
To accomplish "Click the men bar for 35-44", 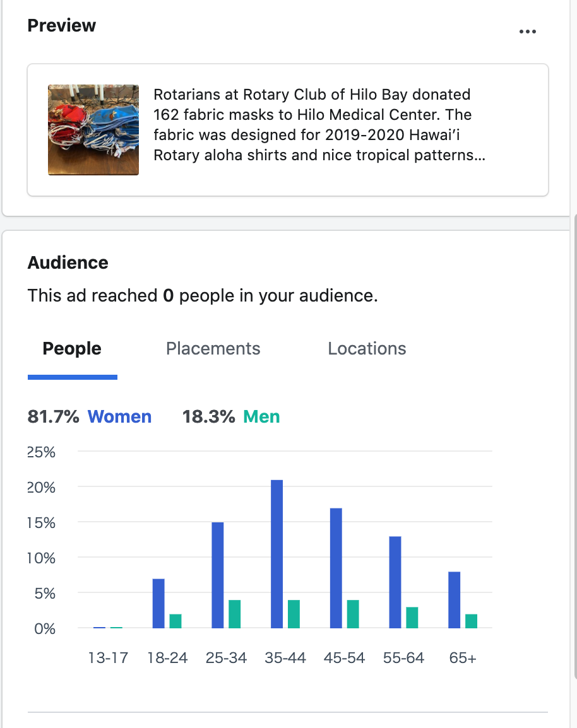I will point(294,614).
